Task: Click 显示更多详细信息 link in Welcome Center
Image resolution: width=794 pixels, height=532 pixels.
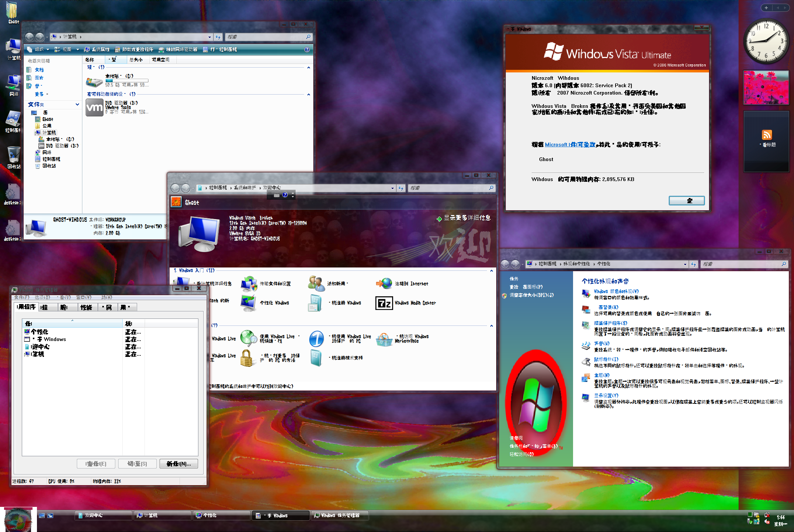Action: pyautogui.click(x=467, y=218)
